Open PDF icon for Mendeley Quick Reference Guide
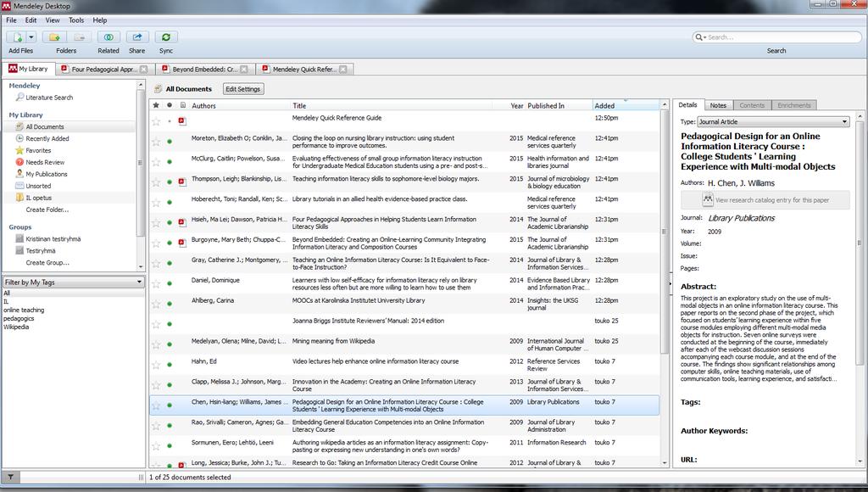Image resolution: width=868 pixels, height=492 pixels. 182,120
